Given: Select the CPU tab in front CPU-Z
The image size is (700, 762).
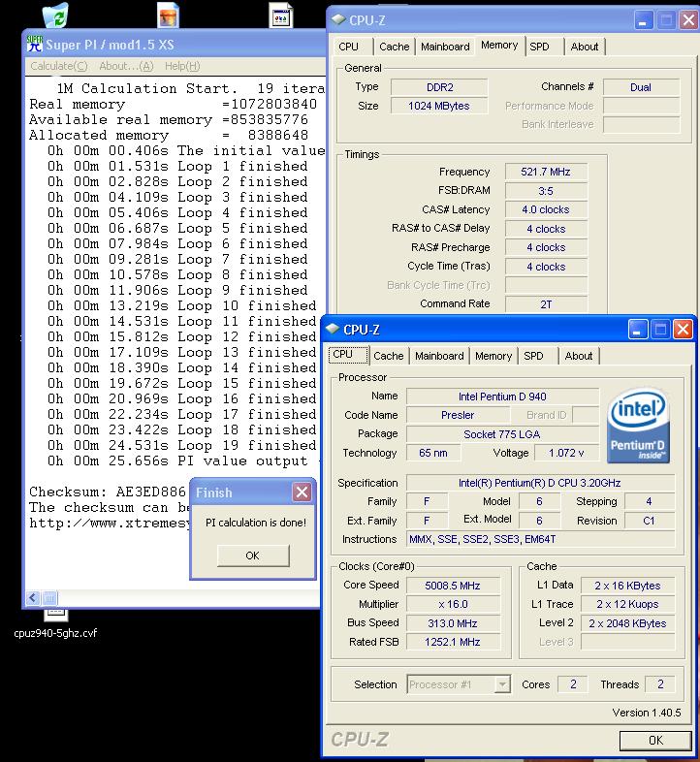Looking at the screenshot, I should click(x=348, y=354).
